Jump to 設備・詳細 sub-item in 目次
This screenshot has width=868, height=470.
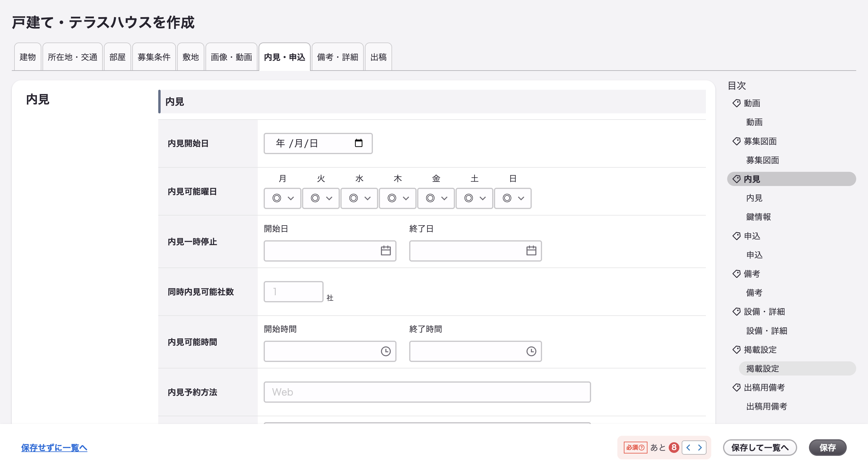tap(766, 331)
